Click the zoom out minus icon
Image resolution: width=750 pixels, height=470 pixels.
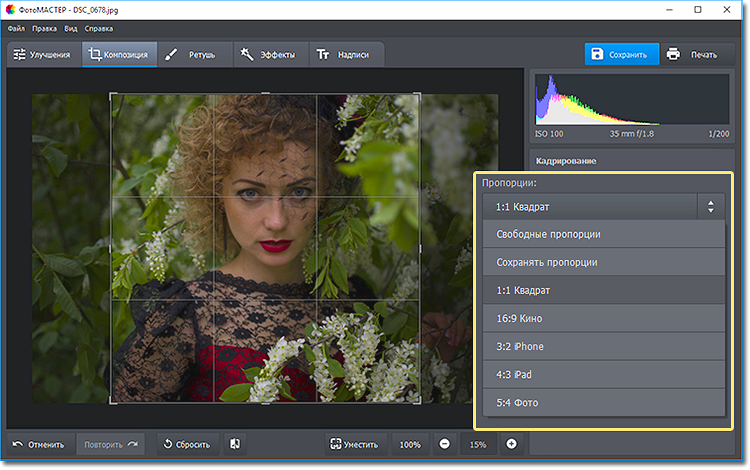point(444,444)
